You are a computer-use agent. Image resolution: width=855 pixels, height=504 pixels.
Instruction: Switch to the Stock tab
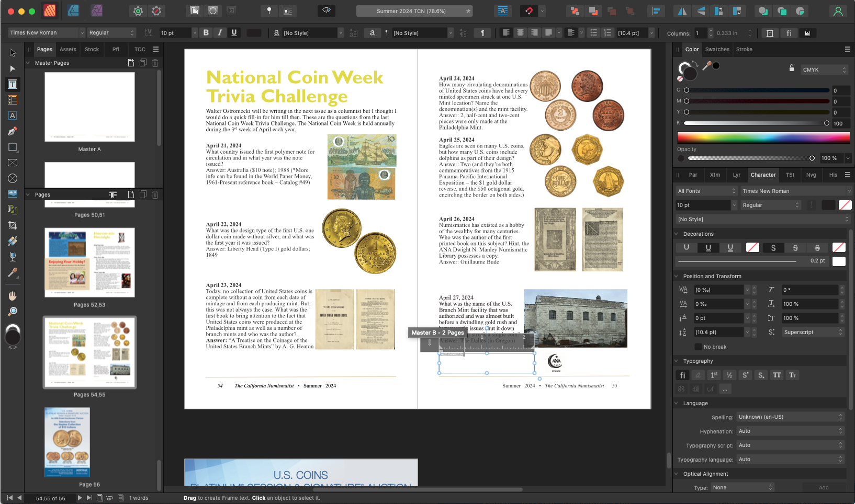(92, 49)
